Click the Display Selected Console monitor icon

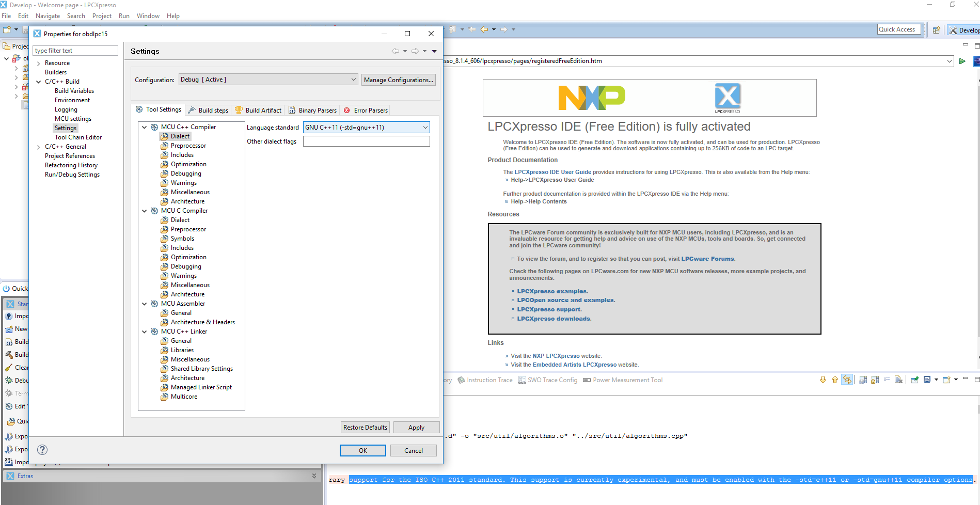point(927,380)
